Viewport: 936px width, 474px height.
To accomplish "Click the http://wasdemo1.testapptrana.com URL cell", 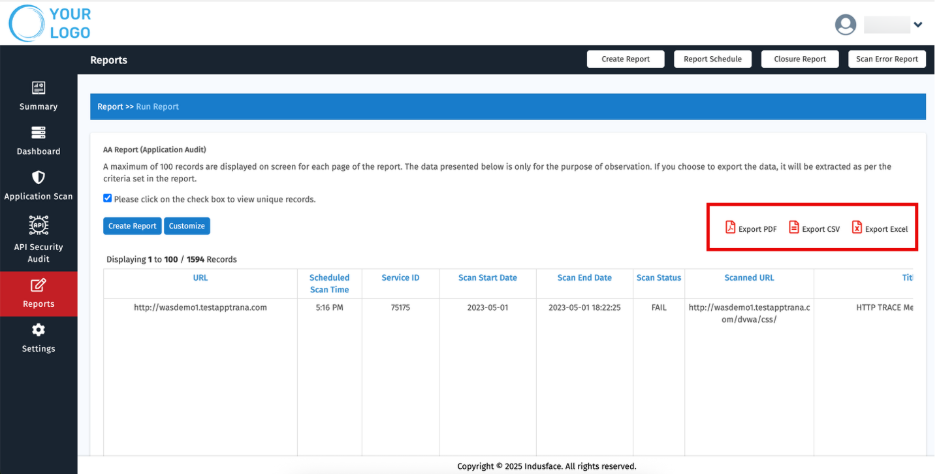I will coord(201,308).
